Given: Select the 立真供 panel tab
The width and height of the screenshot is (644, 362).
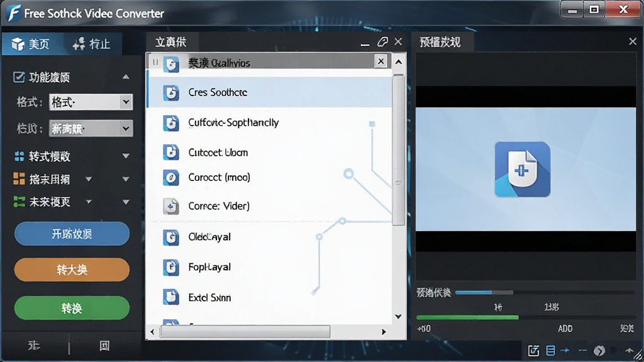Looking at the screenshot, I should tap(171, 42).
